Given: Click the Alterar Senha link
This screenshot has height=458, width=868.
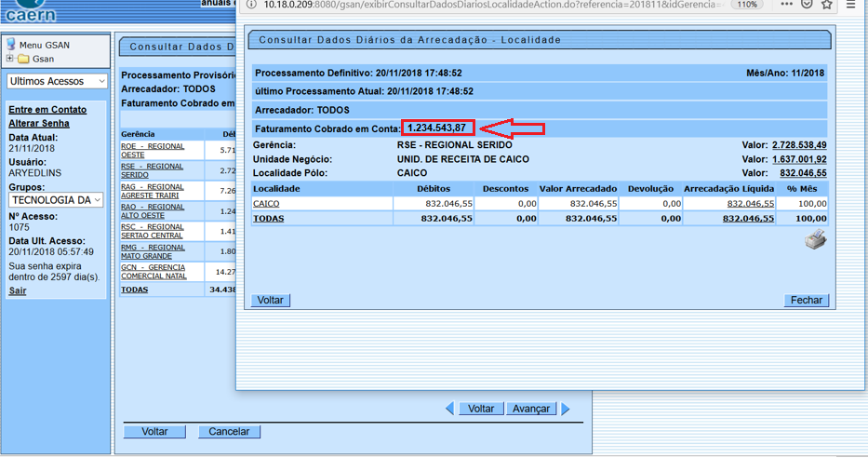Looking at the screenshot, I should click(39, 123).
